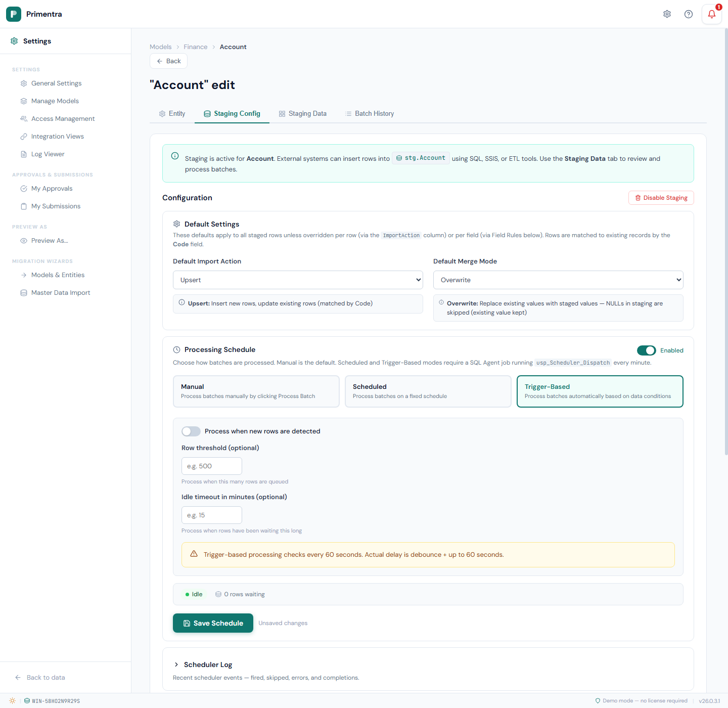This screenshot has height=708, width=728.
Task: Switch to the Staging Data tab
Action: pyautogui.click(x=302, y=114)
